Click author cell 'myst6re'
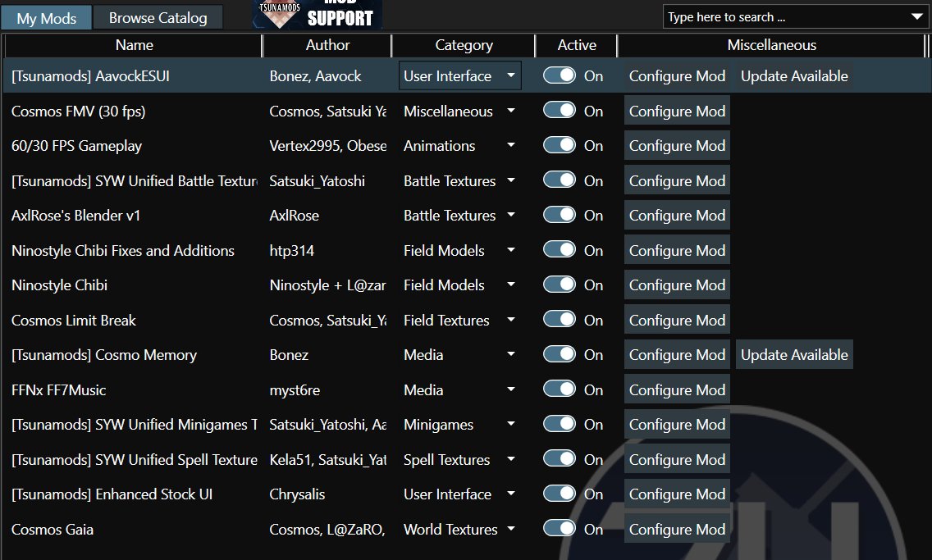 click(x=295, y=389)
